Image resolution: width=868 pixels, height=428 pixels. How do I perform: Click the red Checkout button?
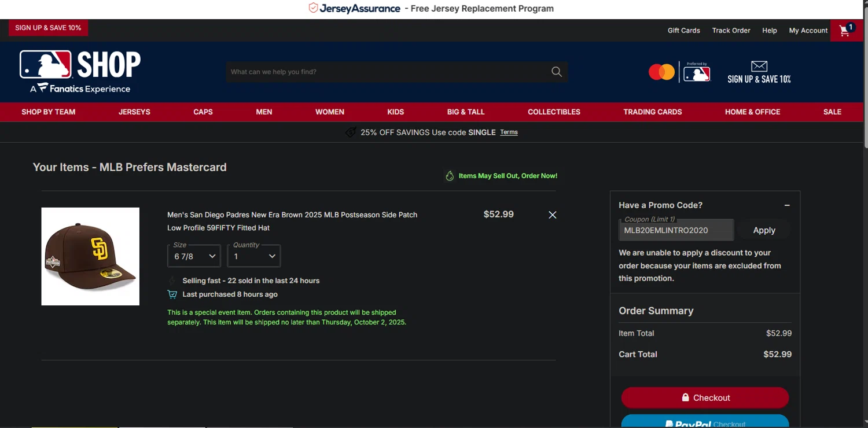tap(705, 398)
